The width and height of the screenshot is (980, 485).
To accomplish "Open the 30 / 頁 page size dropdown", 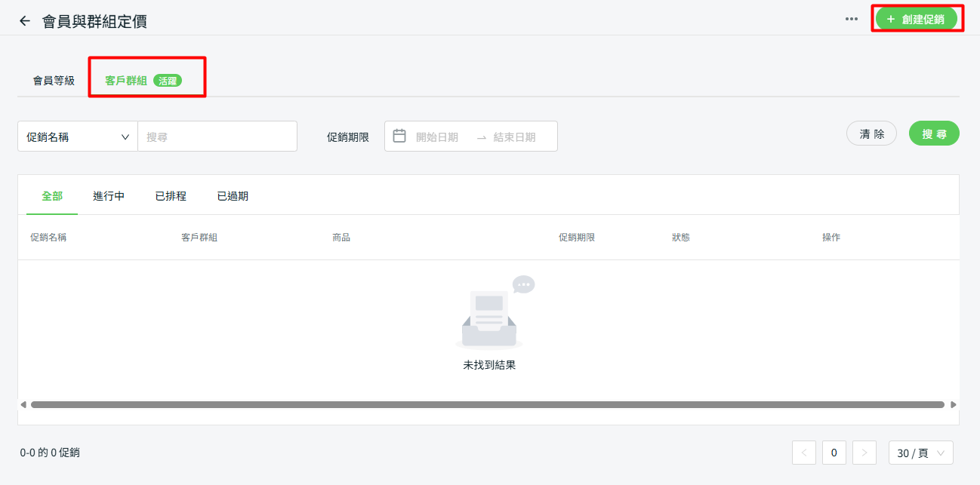I will [x=920, y=453].
